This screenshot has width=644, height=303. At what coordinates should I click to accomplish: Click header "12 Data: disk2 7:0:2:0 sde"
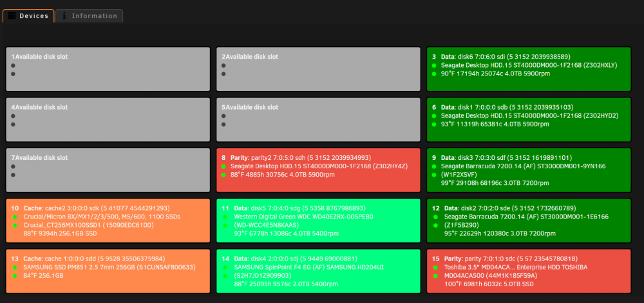(x=502, y=208)
